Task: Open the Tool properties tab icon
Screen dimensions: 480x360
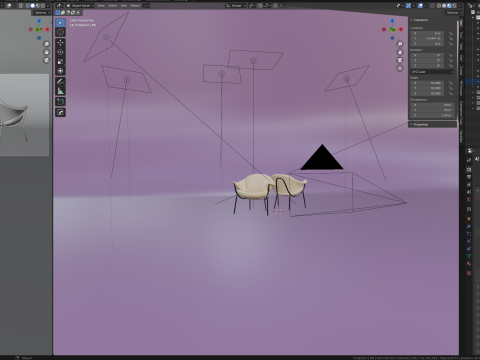Action: [x=469, y=160]
